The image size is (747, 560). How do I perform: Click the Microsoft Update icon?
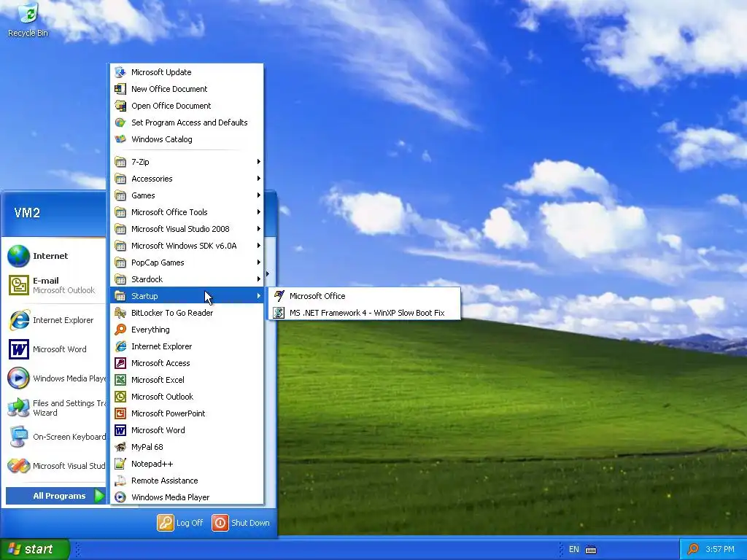pos(120,72)
